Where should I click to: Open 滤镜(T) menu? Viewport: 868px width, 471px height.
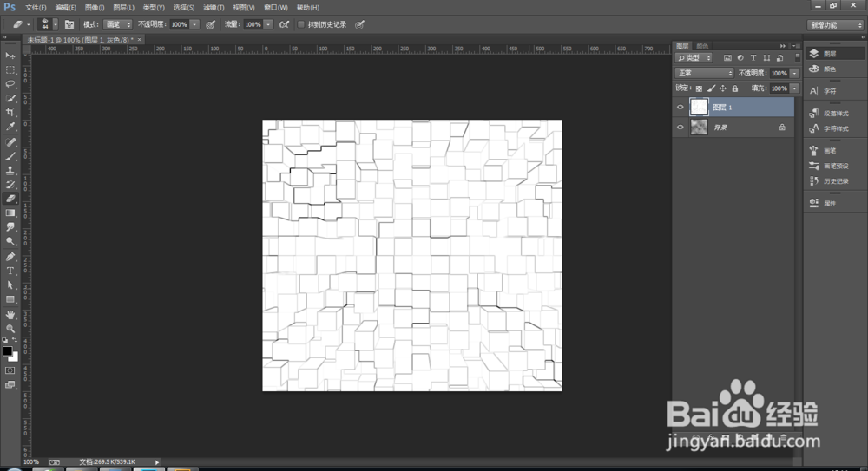214,8
